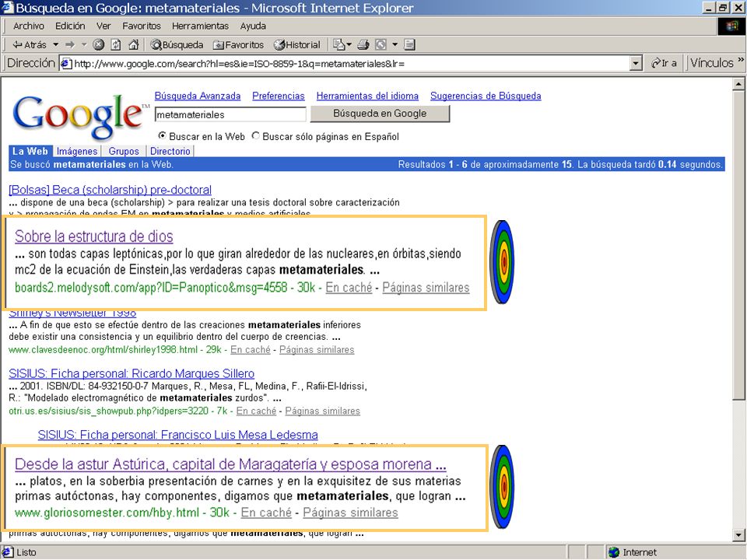Click the page icon in the address bar
Viewport: 747px width, 560px height.
tap(66, 63)
